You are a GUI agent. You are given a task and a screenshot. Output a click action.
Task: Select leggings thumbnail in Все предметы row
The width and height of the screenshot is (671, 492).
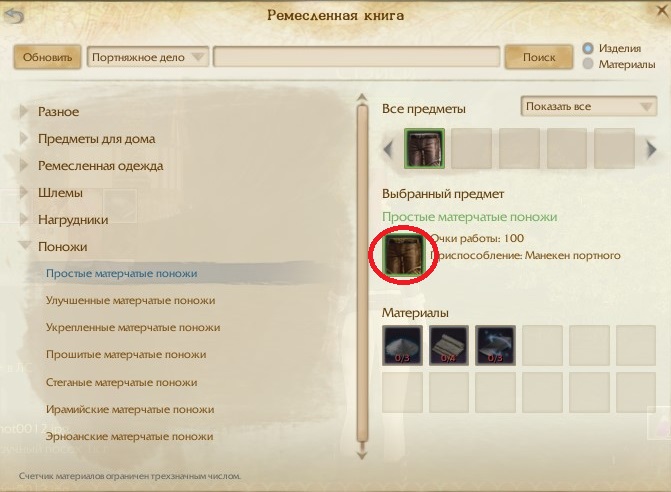point(424,148)
